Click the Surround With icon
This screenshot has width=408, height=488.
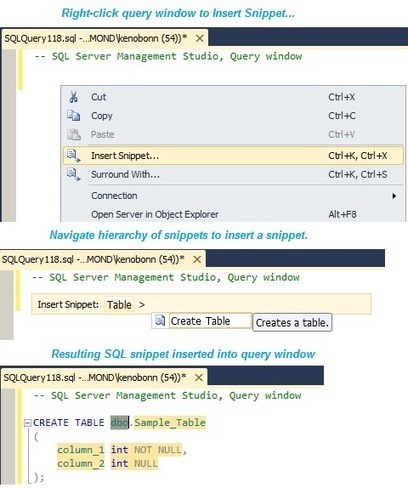point(74,174)
